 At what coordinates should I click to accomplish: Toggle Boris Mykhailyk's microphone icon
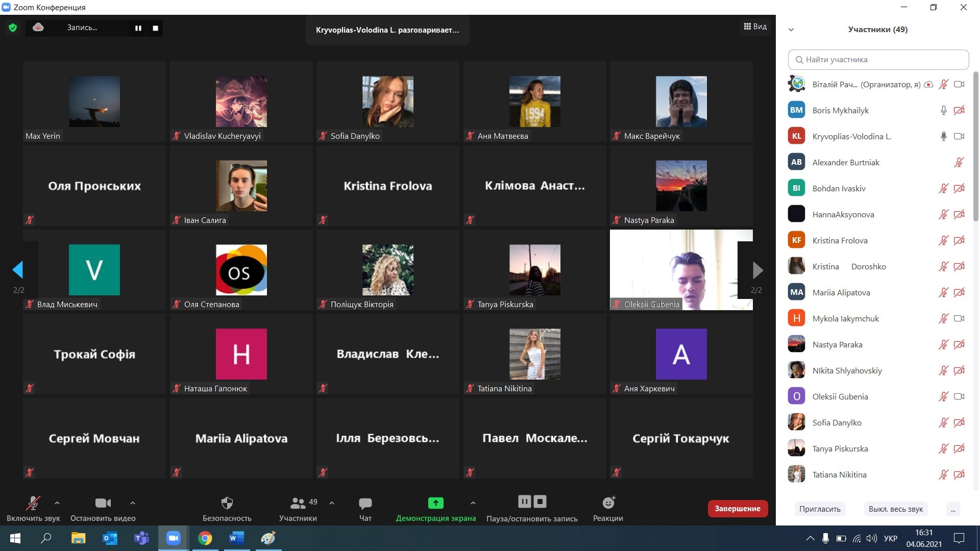[x=943, y=110]
